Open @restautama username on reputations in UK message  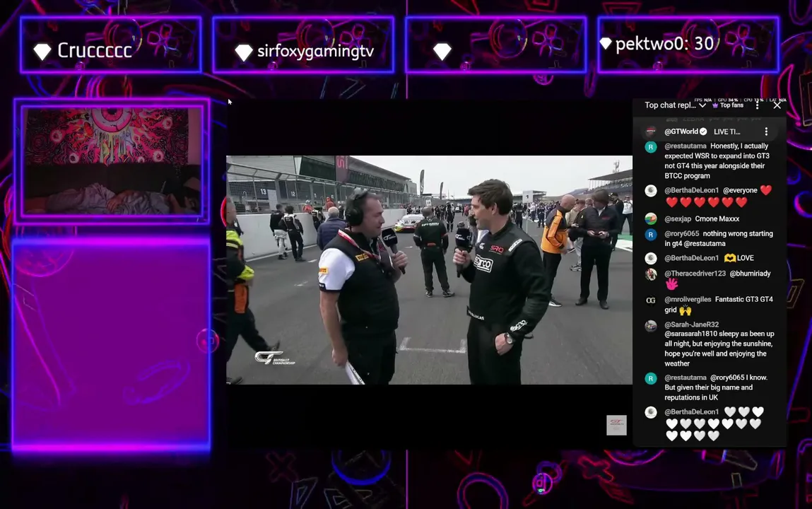685,378
